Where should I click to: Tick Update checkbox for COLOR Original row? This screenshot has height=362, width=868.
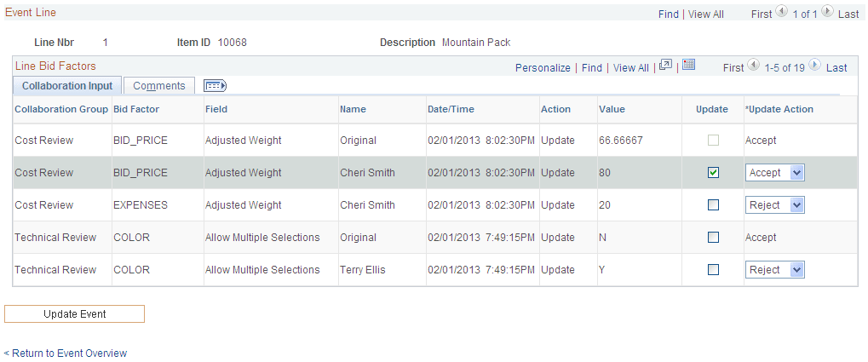click(x=714, y=238)
